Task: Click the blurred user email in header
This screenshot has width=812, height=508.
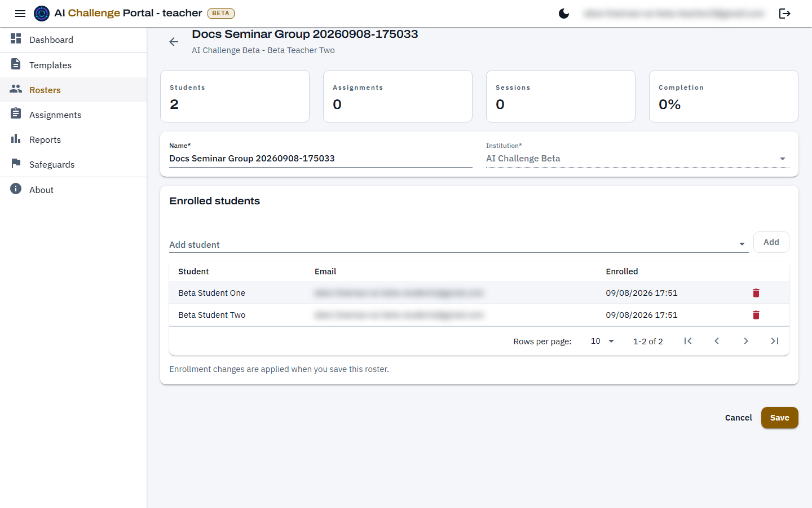Action: click(x=674, y=14)
